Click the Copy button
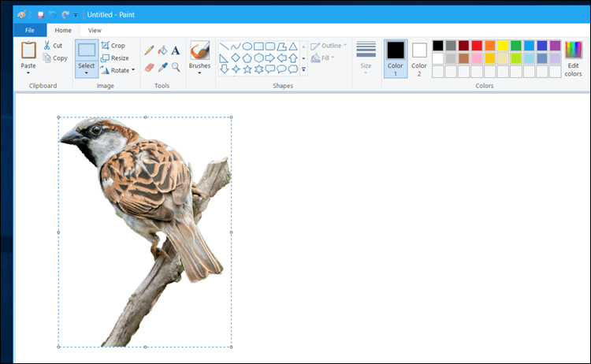Image resolution: width=591 pixels, height=364 pixels. click(x=55, y=58)
